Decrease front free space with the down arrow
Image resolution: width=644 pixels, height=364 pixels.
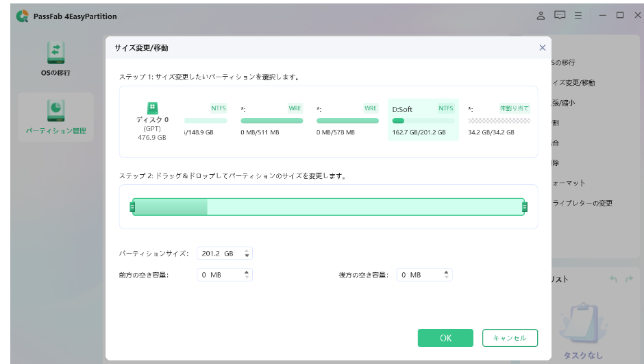[x=247, y=278]
